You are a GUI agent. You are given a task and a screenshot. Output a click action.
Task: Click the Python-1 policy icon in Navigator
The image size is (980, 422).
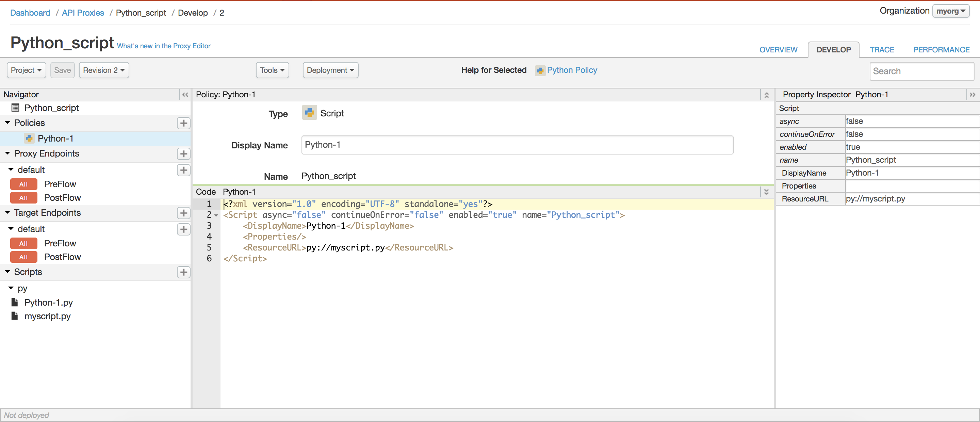(x=26, y=137)
